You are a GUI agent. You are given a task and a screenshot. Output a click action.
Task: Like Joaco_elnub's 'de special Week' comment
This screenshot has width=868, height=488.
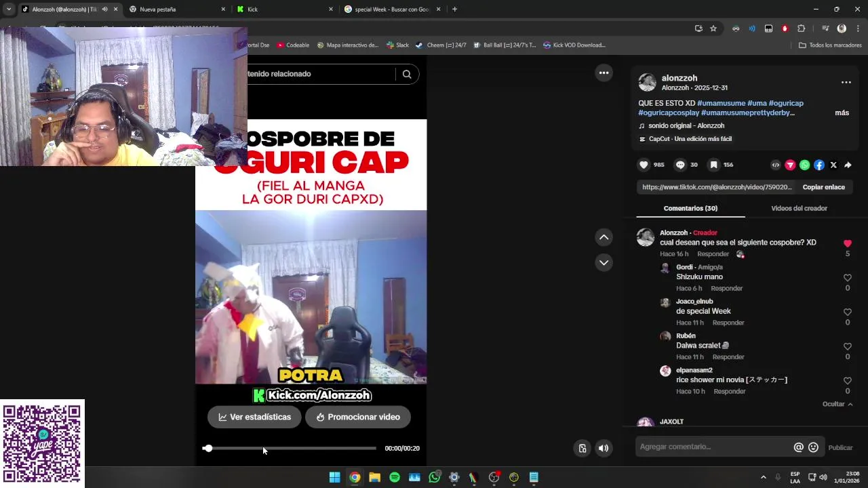point(848,312)
